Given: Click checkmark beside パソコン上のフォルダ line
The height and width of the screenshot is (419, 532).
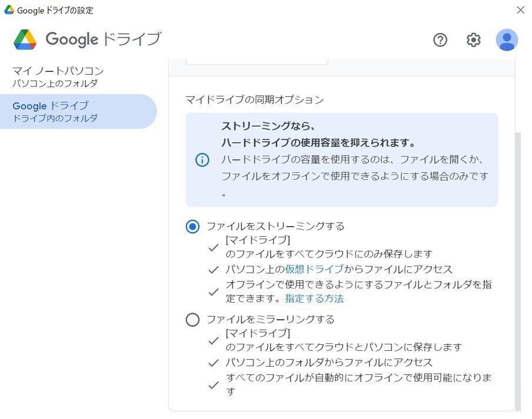Looking at the screenshot, I should point(213,363).
